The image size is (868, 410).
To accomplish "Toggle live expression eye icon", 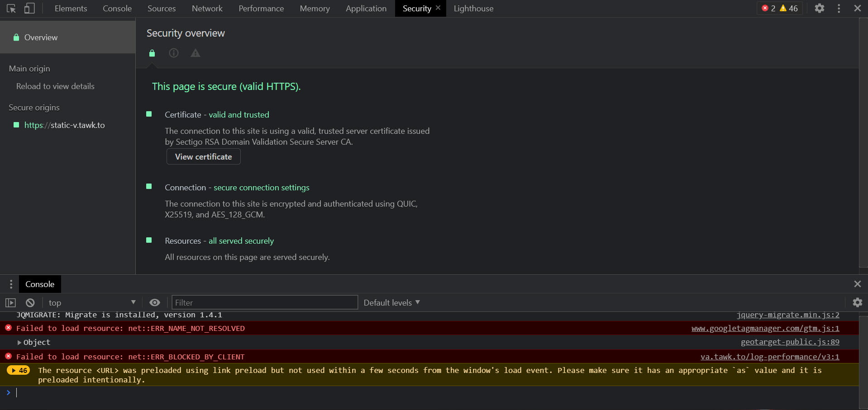I will pyautogui.click(x=155, y=303).
